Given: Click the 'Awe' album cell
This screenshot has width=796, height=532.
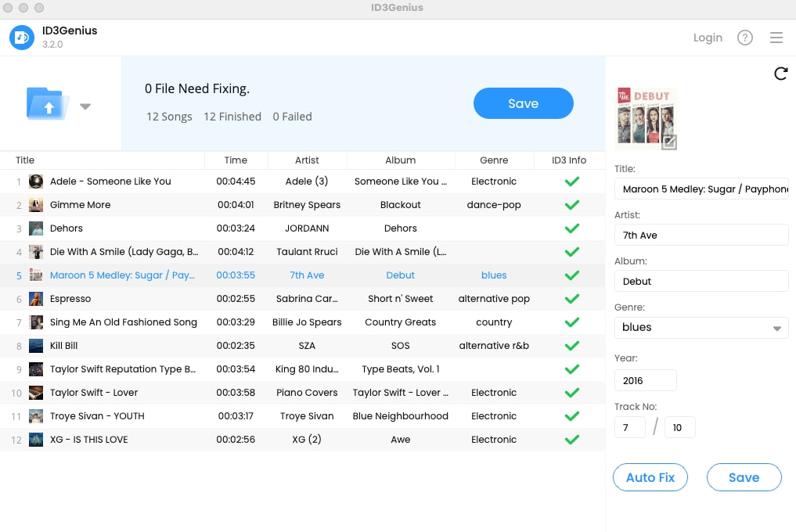Looking at the screenshot, I should [401, 440].
